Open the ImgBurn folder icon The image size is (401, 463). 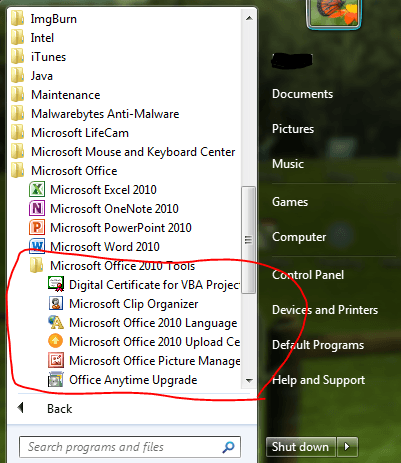[17, 19]
